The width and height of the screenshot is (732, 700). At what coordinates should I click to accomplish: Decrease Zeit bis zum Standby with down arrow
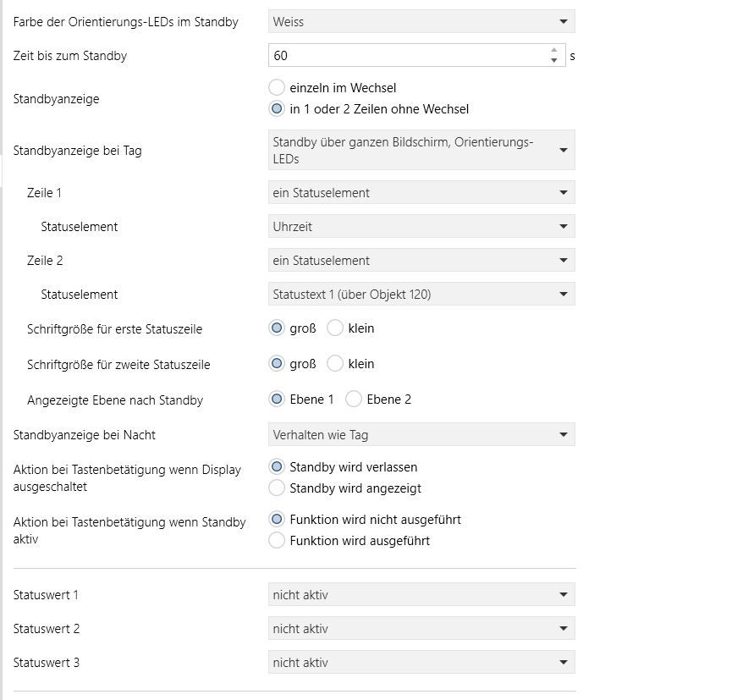coord(553,61)
